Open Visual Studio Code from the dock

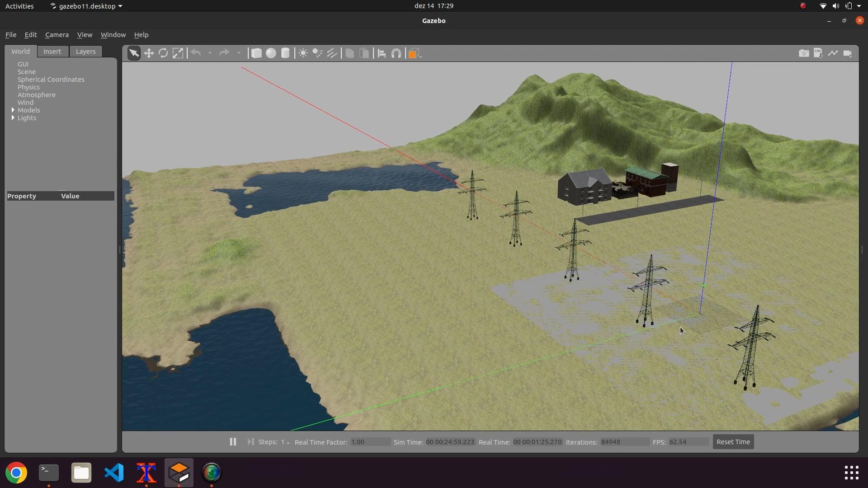(114, 473)
